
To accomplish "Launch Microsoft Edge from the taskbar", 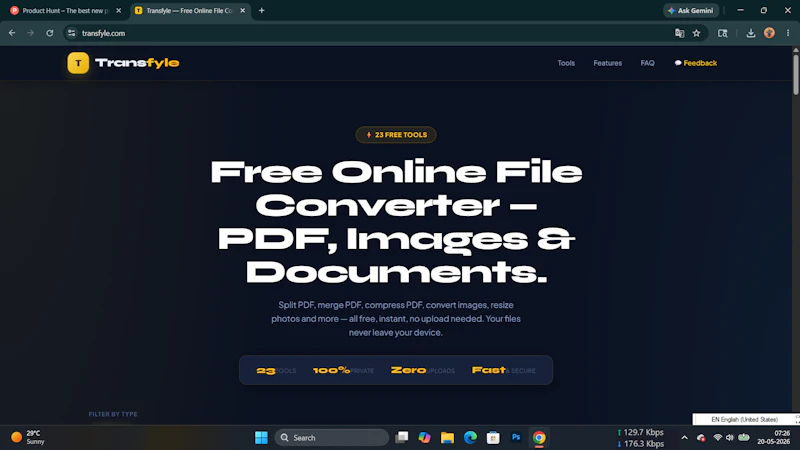I will 470,438.
